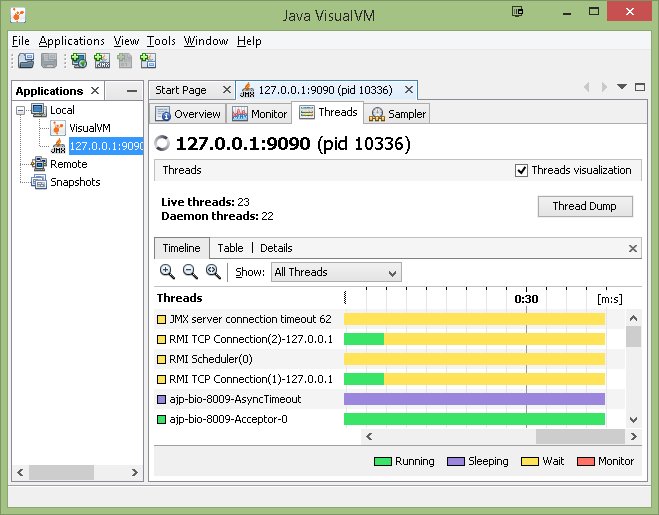659x515 pixels.
Task: Close the Applications panel
Action: click(95, 90)
